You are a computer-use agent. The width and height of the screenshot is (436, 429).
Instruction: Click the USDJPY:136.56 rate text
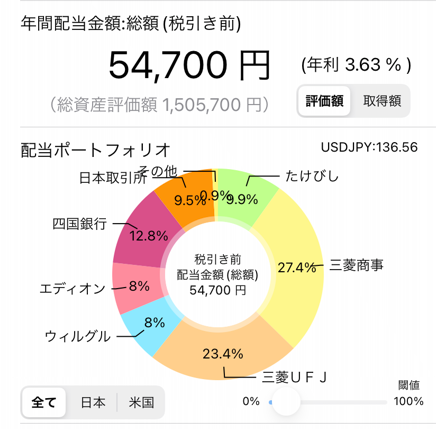coord(369,147)
